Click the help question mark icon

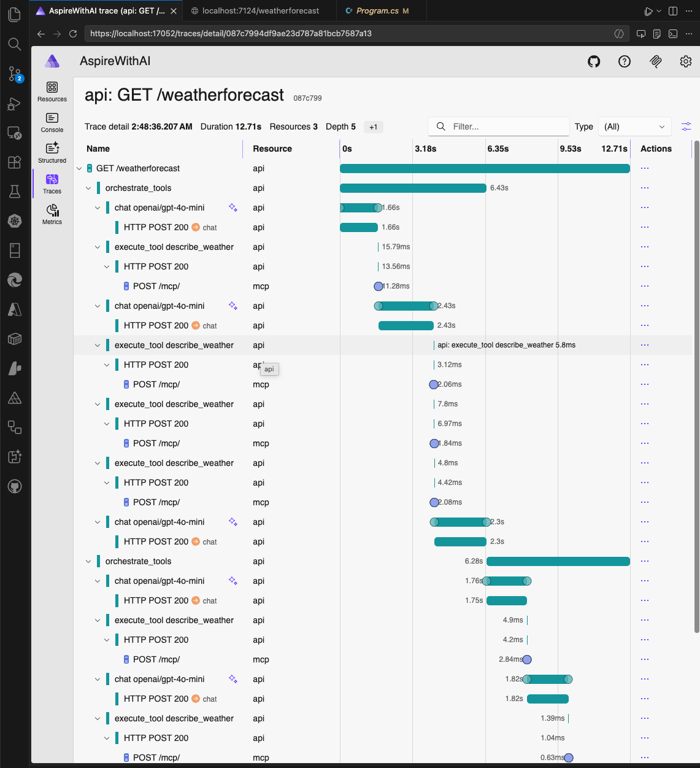point(625,61)
